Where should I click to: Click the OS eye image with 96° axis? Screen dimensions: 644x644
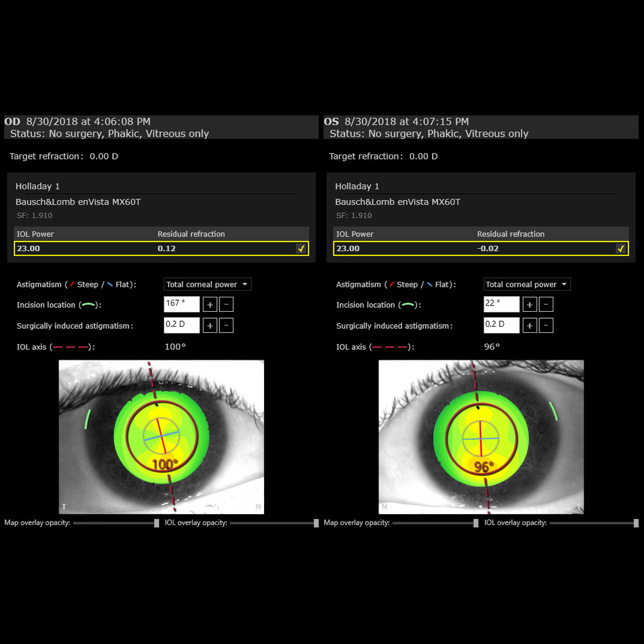pyautogui.click(x=481, y=437)
